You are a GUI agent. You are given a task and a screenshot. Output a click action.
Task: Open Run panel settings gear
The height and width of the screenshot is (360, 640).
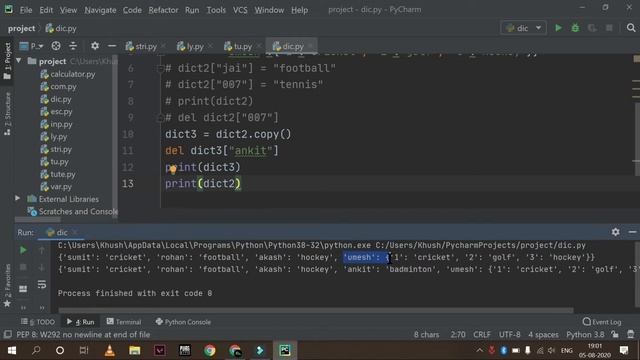point(616,232)
